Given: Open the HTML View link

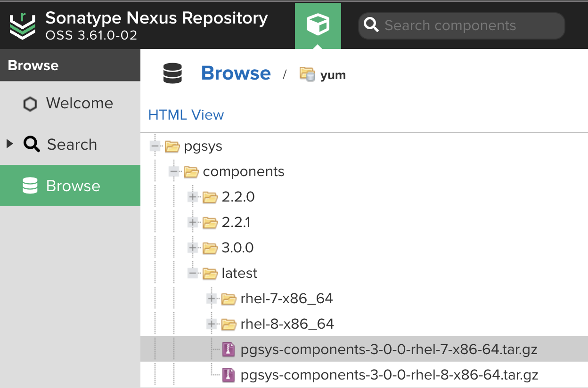Looking at the screenshot, I should [186, 115].
